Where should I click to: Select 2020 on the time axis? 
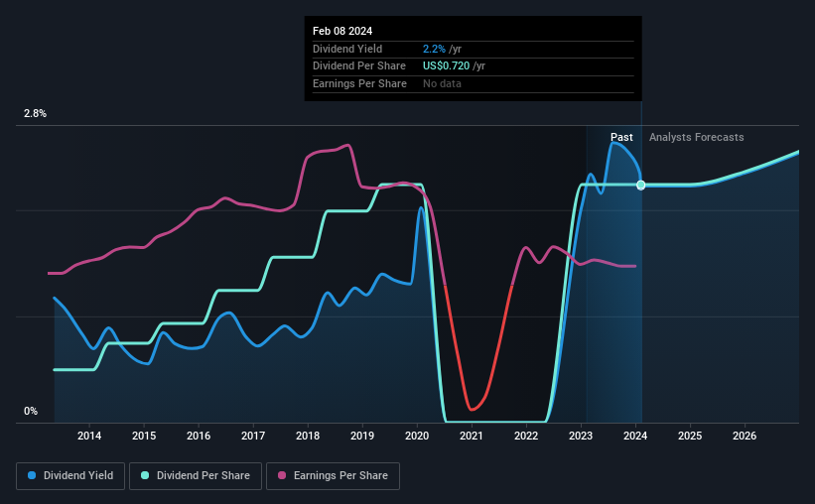point(417,436)
